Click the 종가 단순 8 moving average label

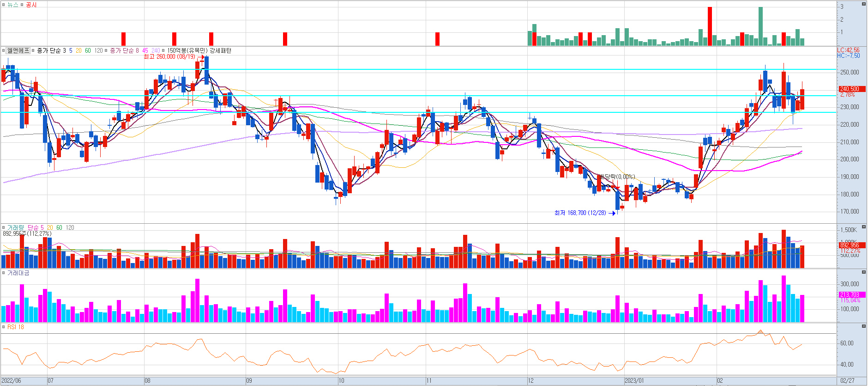click(x=124, y=50)
